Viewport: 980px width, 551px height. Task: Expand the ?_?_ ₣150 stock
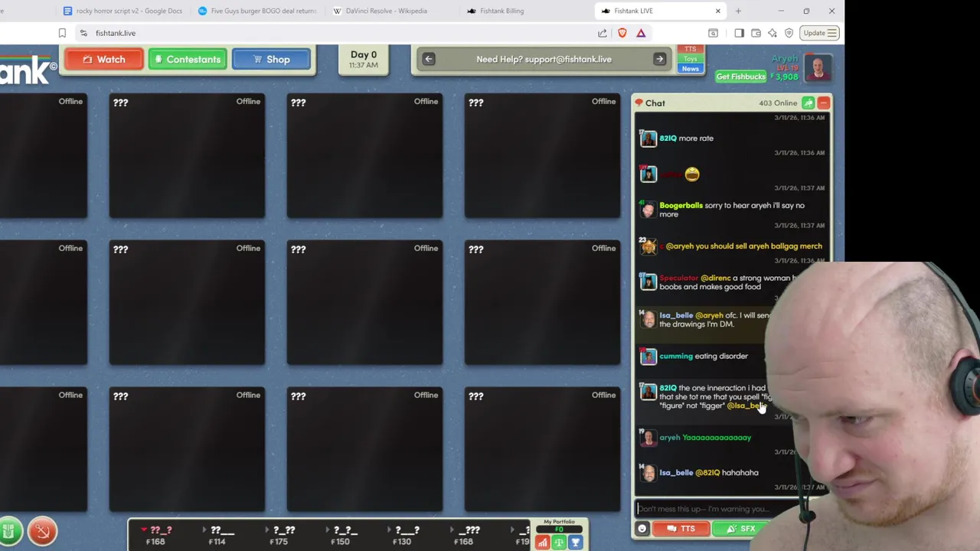point(341,536)
